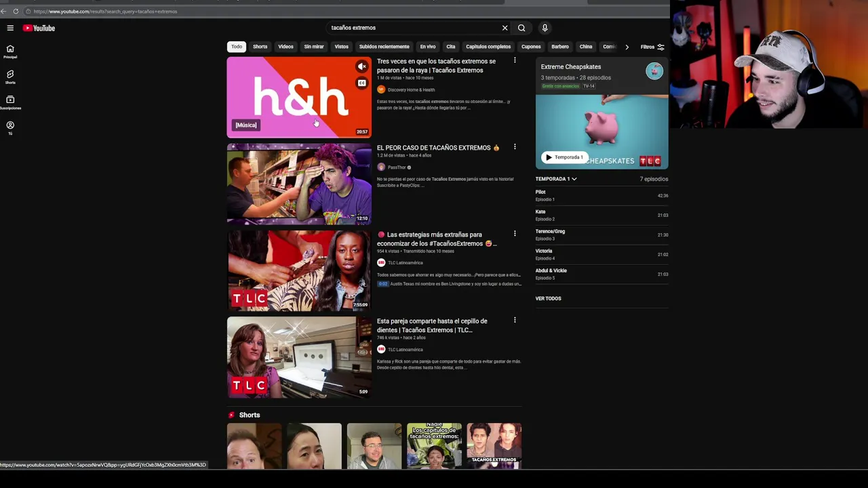Click VER TODOS to see all episodes
The width and height of the screenshot is (868, 488).
click(x=548, y=298)
